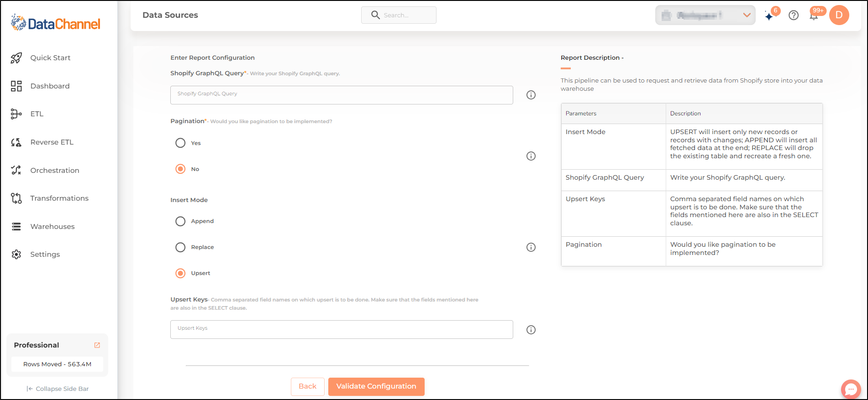868x400 pixels.
Task: Focus the top Search field
Action: tap(399, 15)
